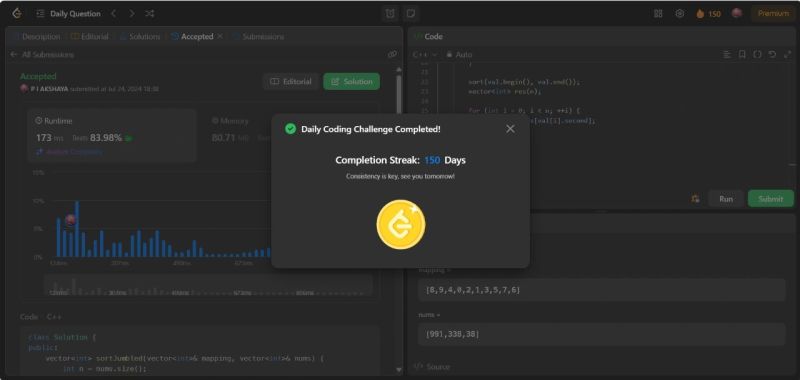Open the C++ language dropdown

click(x=424, y=55)
